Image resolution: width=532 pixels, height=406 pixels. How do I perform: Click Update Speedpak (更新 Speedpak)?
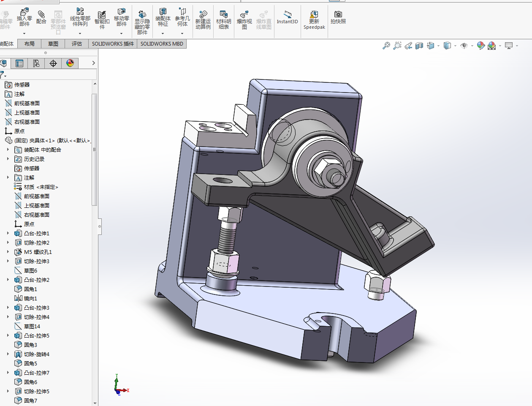pyautogui.click(x=314, y=20)
